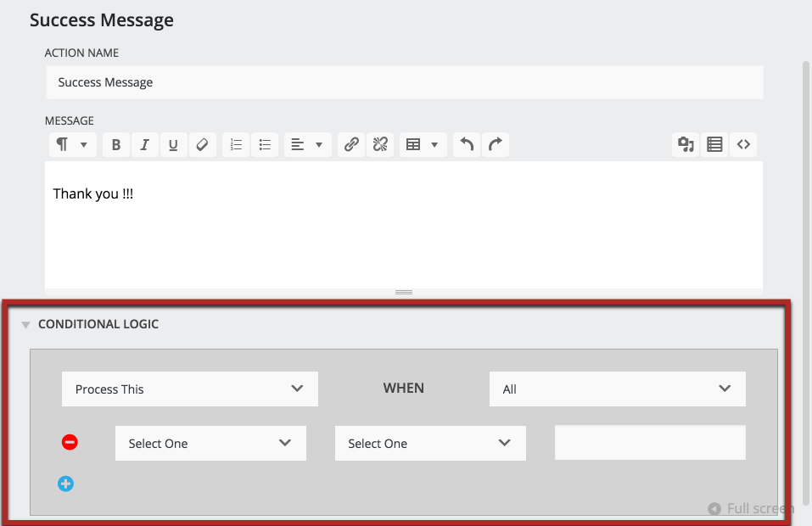
Task: Remove condition with the red minus button
Action: 70,442
